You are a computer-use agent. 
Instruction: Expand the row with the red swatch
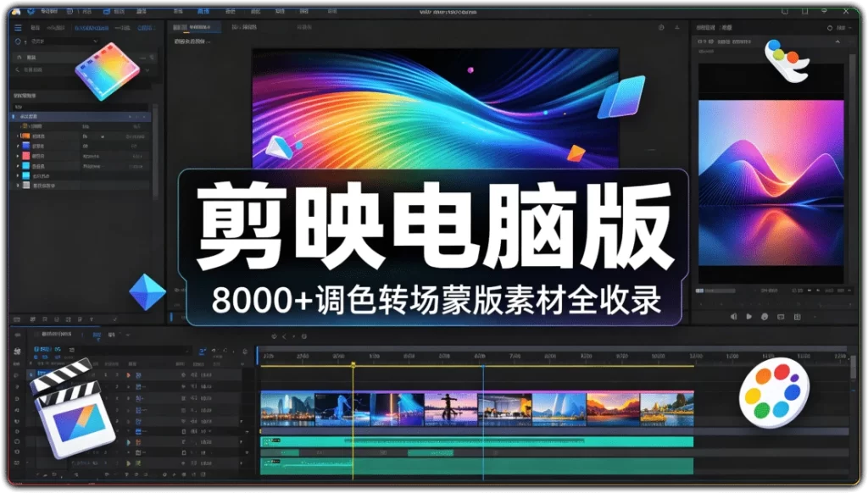click(x=17, y=156)
